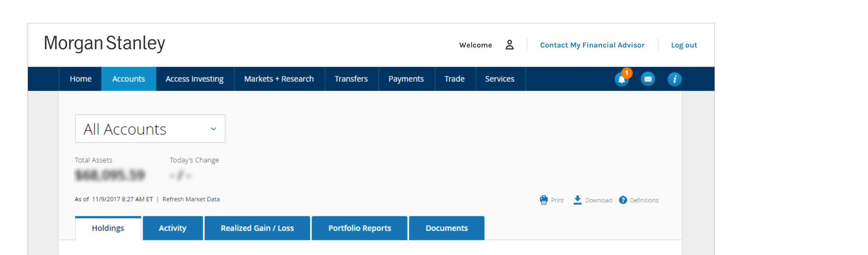Click the 11/9/2017 8:27 AM ET timestamp
868x255 pixels.
[122, 199]
